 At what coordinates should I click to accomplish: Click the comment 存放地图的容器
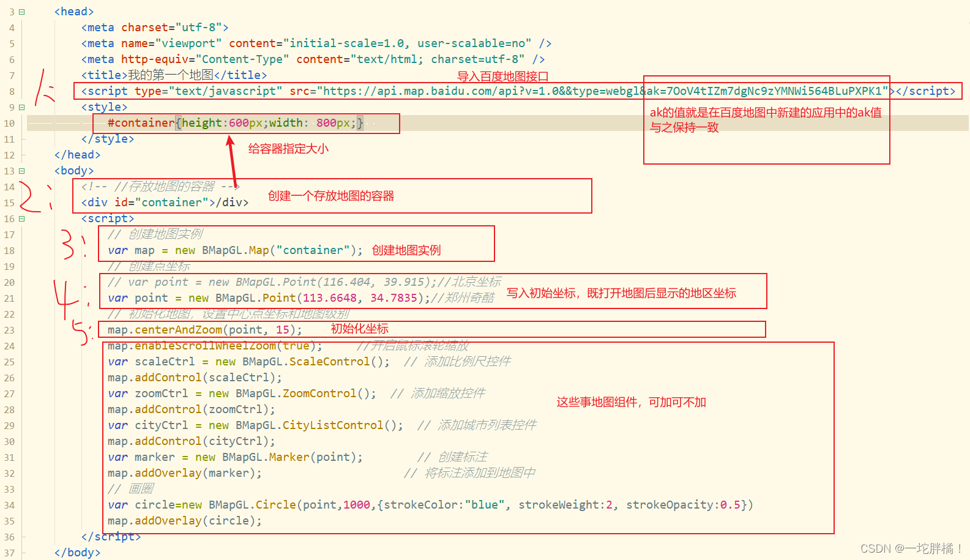click(172, 186)
